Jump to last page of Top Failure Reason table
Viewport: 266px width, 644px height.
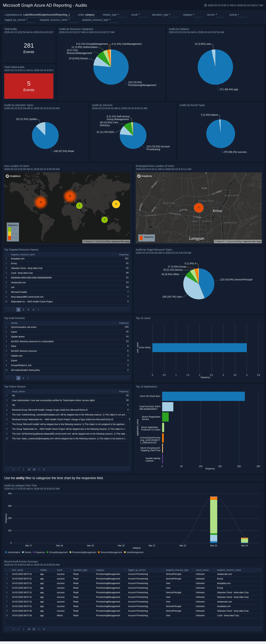click(44, 469)
